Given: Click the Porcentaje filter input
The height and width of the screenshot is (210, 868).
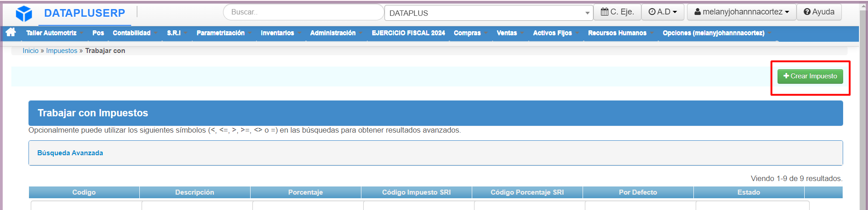Looking at the screenshot, I should coord(307,205).
